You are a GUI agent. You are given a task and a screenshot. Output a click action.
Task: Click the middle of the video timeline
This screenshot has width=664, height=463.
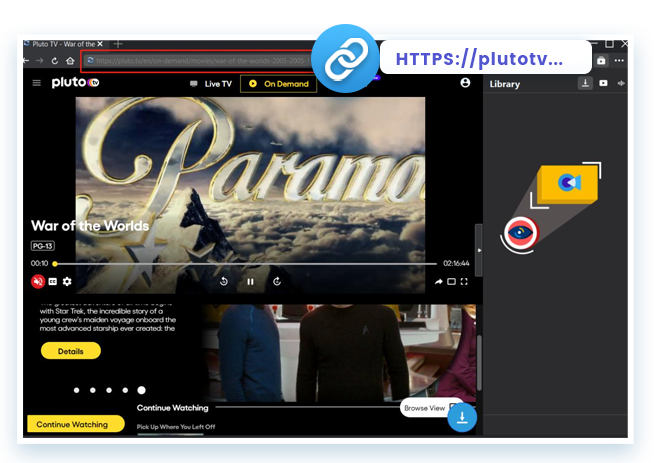pos(246,264)
